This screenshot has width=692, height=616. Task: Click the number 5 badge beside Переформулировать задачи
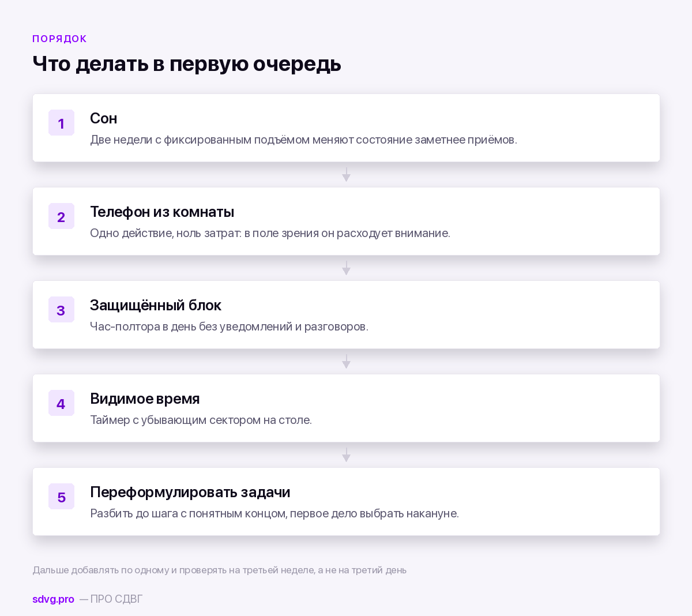[61, 497]
